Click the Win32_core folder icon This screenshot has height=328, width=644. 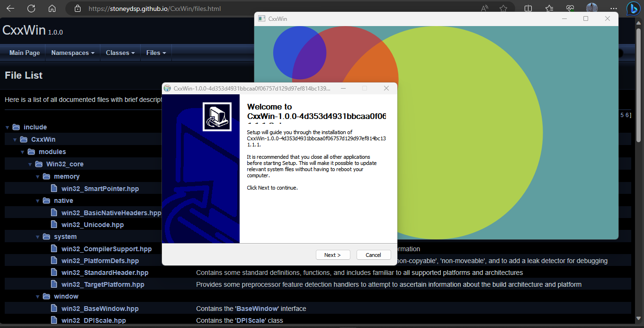(39, 164)
